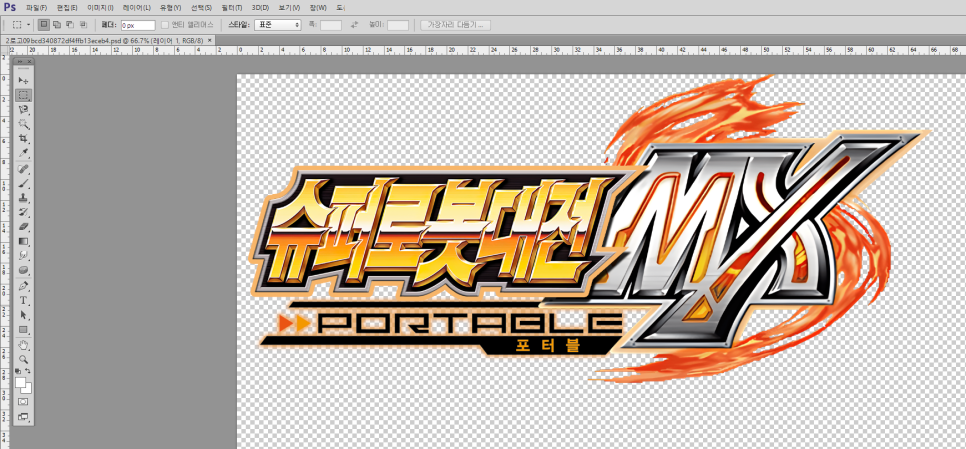Click the Photoshop Ps logo icon
The image size is (966, 449).
[x=10, y=7]
